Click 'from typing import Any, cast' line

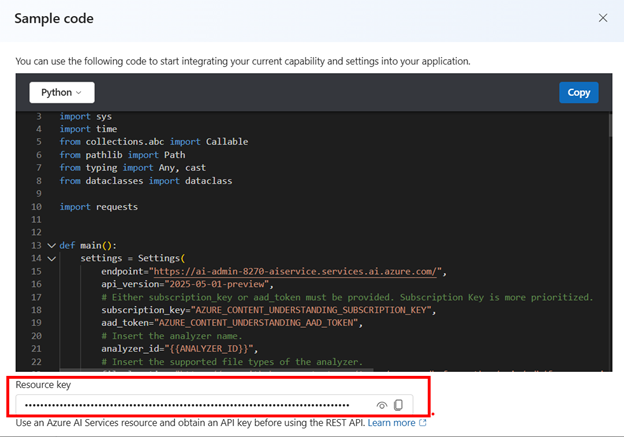[x=133, y=168]
